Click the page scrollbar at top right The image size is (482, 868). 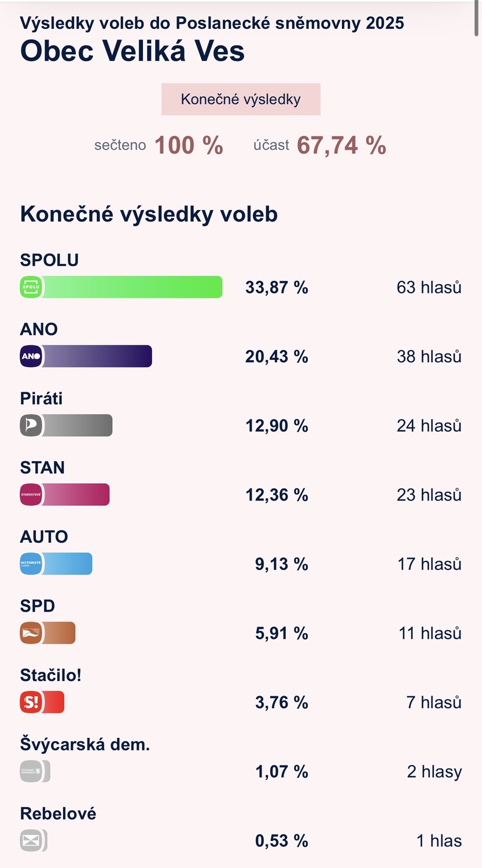[477, 17]
